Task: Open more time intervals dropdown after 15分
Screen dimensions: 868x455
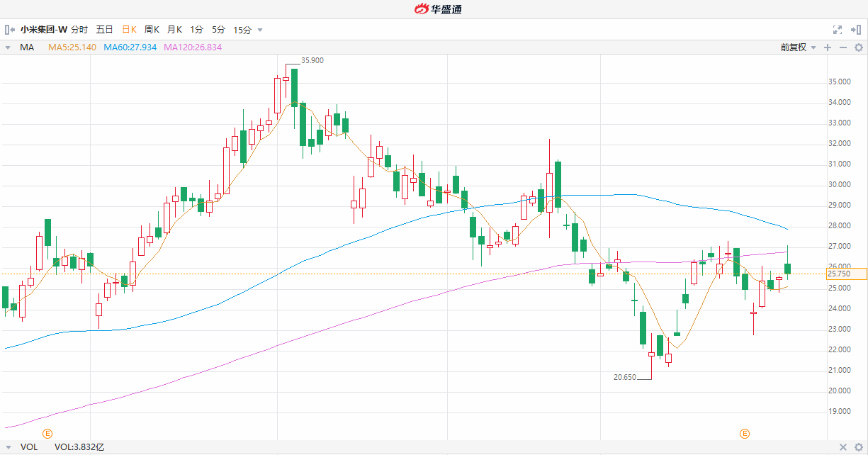Action: (260, 30)
